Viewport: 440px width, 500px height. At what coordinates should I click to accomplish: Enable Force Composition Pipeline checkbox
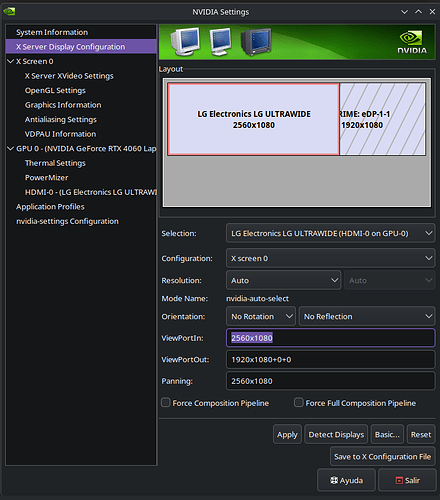point(166,402)
